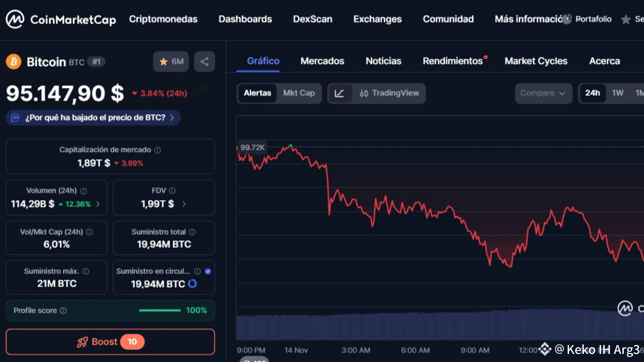
Task: Click info icon beside FDV
Action: coord(172,191)
